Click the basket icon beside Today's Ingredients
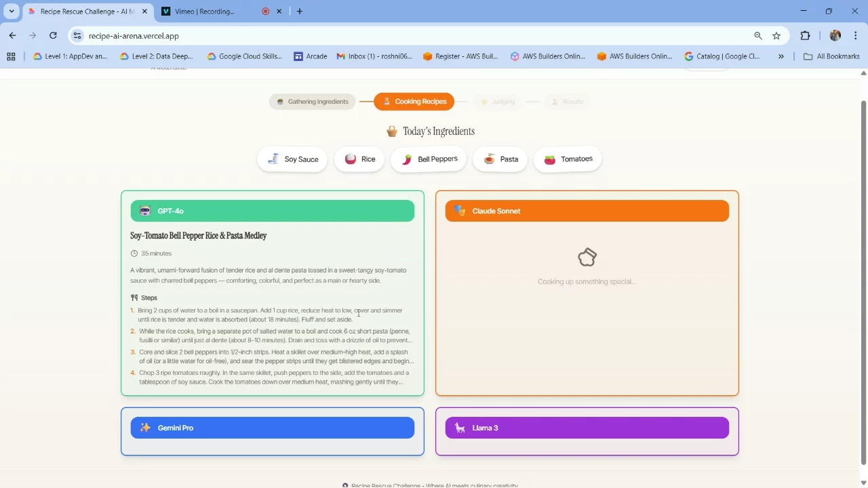 click(x=392, y=131)
